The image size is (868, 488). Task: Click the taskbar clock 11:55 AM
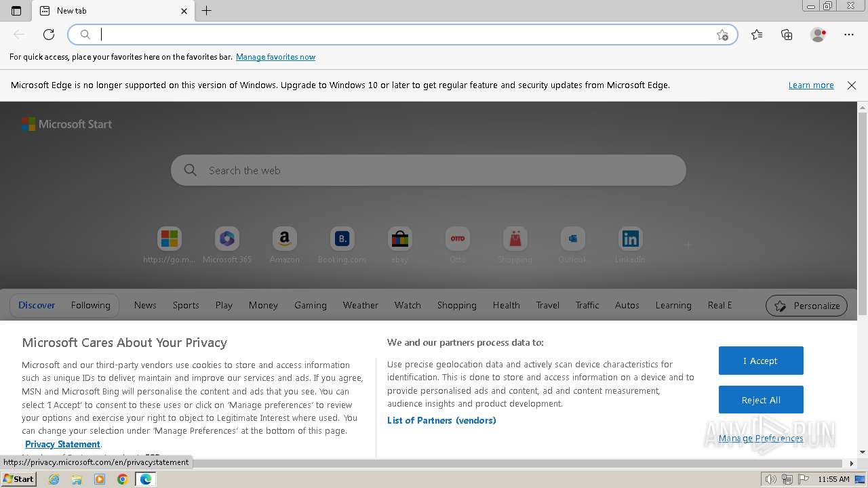coord(833,479)
